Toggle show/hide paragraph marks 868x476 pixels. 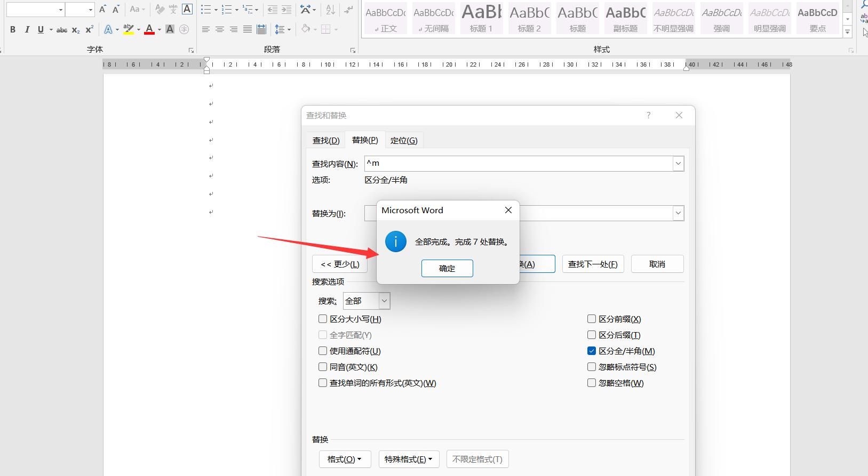pyautogui.click(x=348, y=10)
